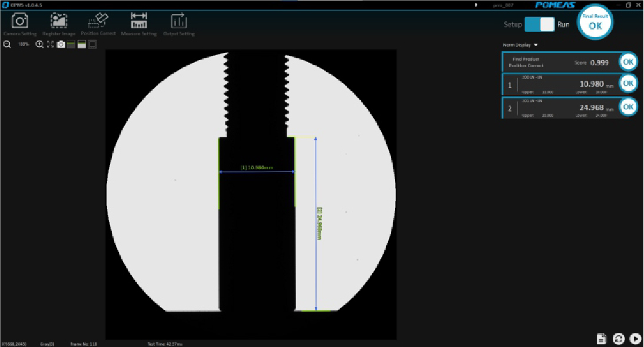
Task: Click OK badge for measurement 2
Action: pos(628,107)
